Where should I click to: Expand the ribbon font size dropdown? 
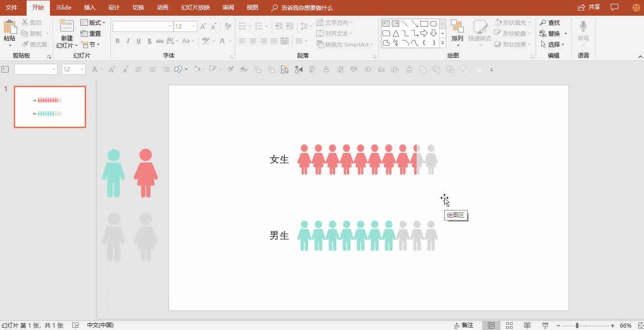click(x=194, y=27)
